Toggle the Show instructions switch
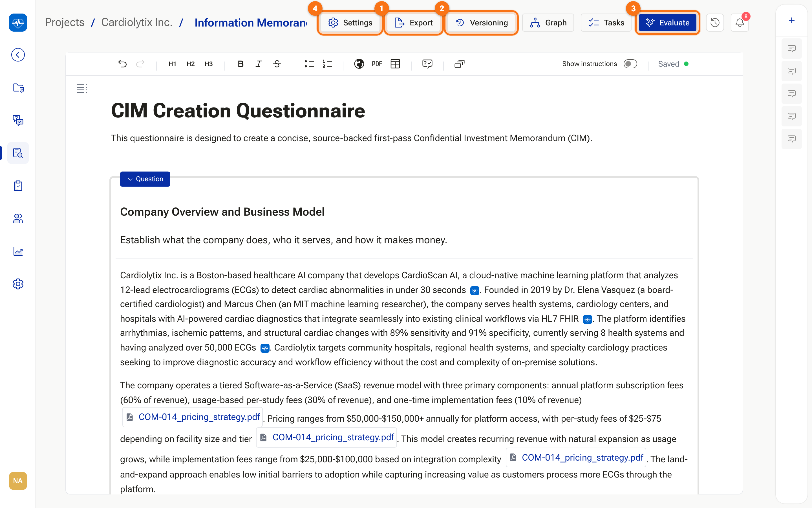812x508 pixels. (x=630, y=64)
